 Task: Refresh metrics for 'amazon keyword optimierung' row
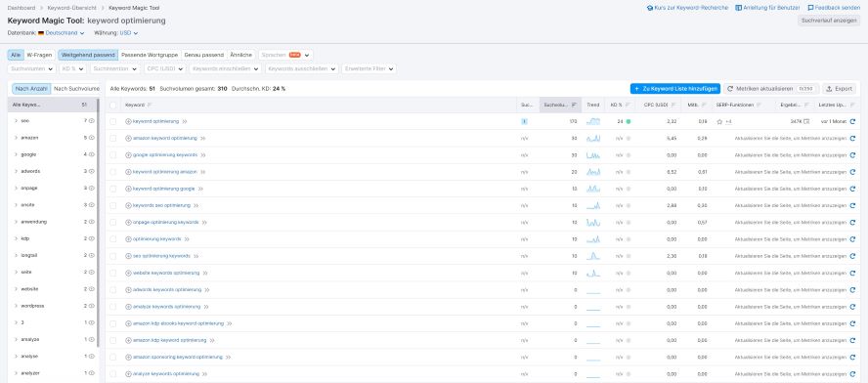point(852,139)
